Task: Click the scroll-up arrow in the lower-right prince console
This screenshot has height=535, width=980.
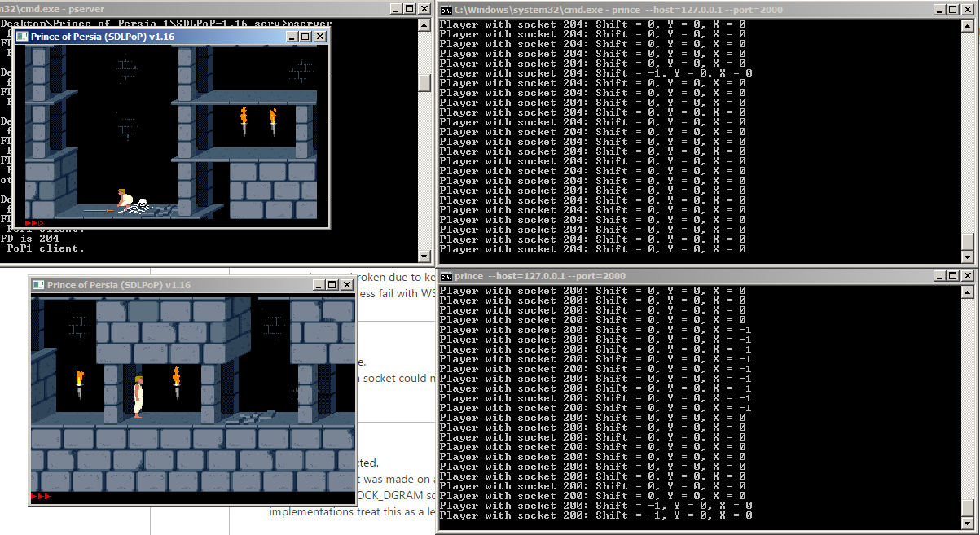Action: 967,293
